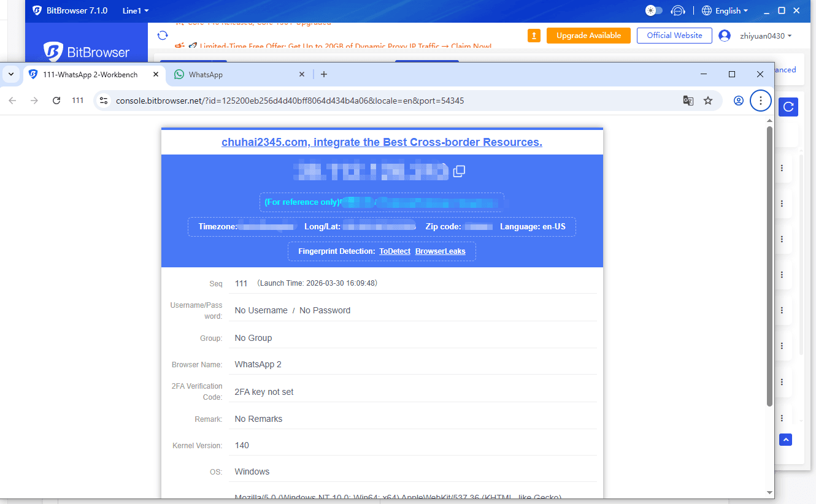Open the customer support headset icon
The height and width of the screenshot is (504, 816).
pyautogui.click(x=677, y=10)
